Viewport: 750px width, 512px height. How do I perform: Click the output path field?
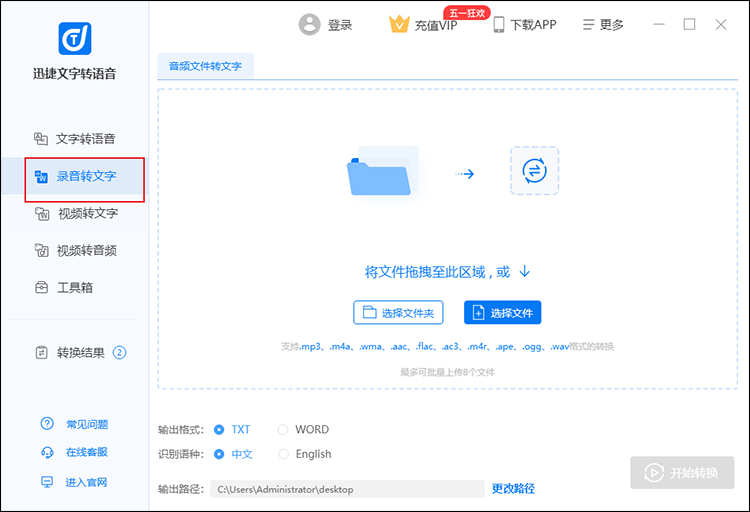347,489
